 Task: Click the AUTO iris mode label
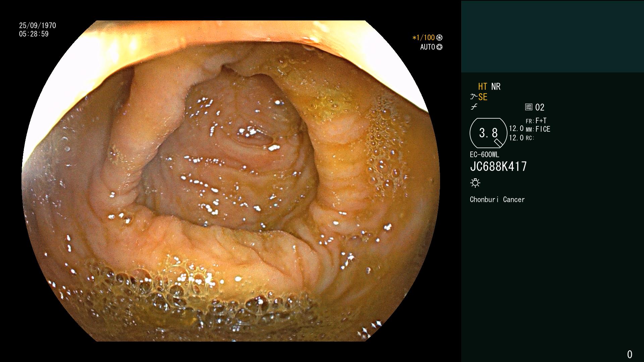(x=428, y=47)
